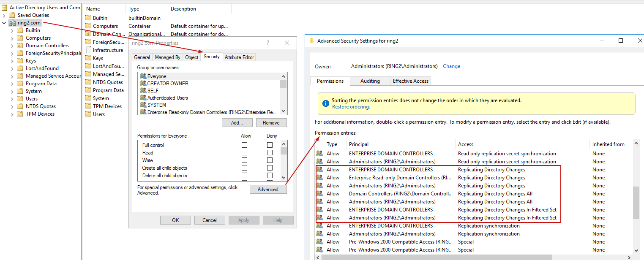Collapse the ring2.com domain node
Screen dimensions: 644x260
(4, 23)
